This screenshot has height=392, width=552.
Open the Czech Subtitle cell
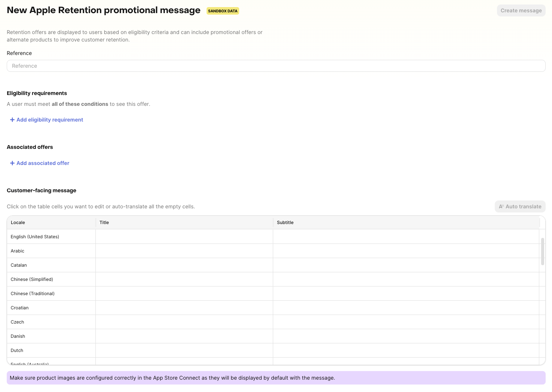(406, 322)
